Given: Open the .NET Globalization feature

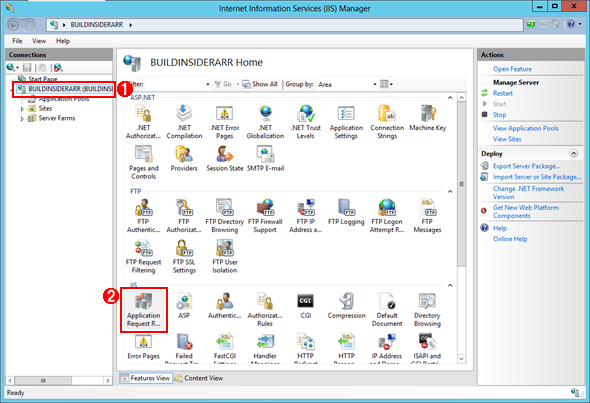Looking at the screenshot, I should pyautogui.click(x=265, y=122).
